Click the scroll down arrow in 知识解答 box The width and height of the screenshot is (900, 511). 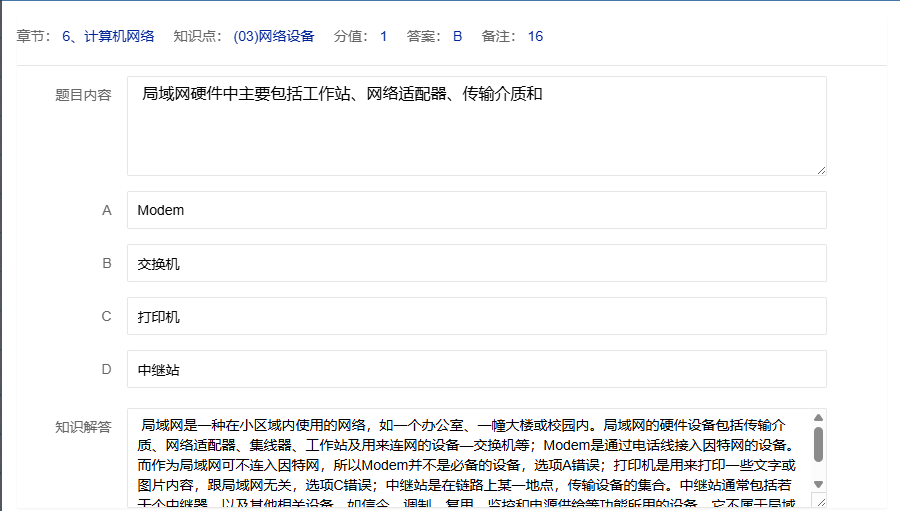(x=818, y=484)
